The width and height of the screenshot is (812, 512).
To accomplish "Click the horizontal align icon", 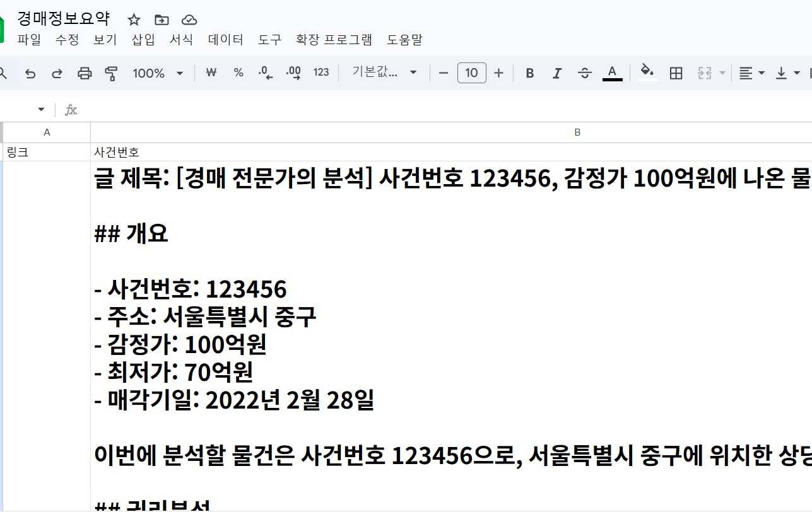I will coord(746,73).
